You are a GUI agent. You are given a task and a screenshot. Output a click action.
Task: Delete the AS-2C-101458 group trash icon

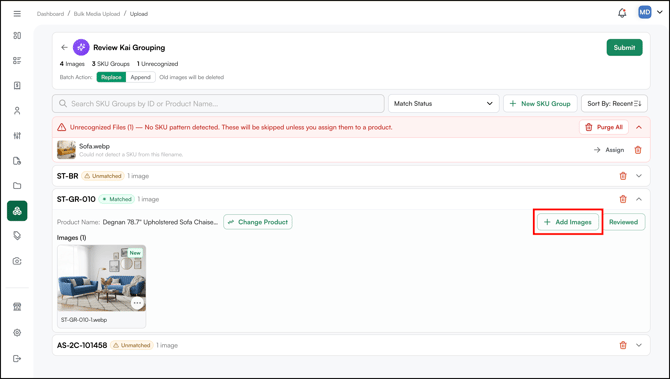coord(623,345)
